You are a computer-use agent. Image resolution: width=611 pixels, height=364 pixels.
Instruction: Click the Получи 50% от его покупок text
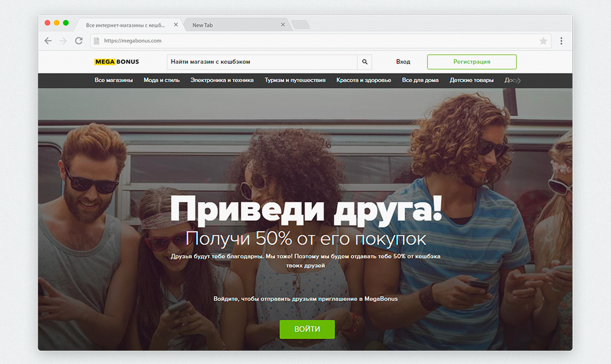(x=306, y=239)
